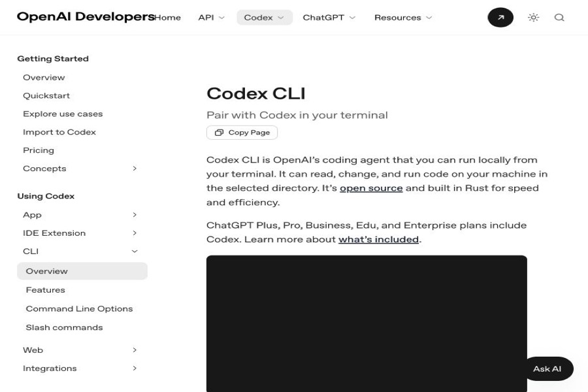588x392 pixels.
Task: Toggle the light/dark theme sun icon
Action: pyautogui.click(x=533, y=17)
